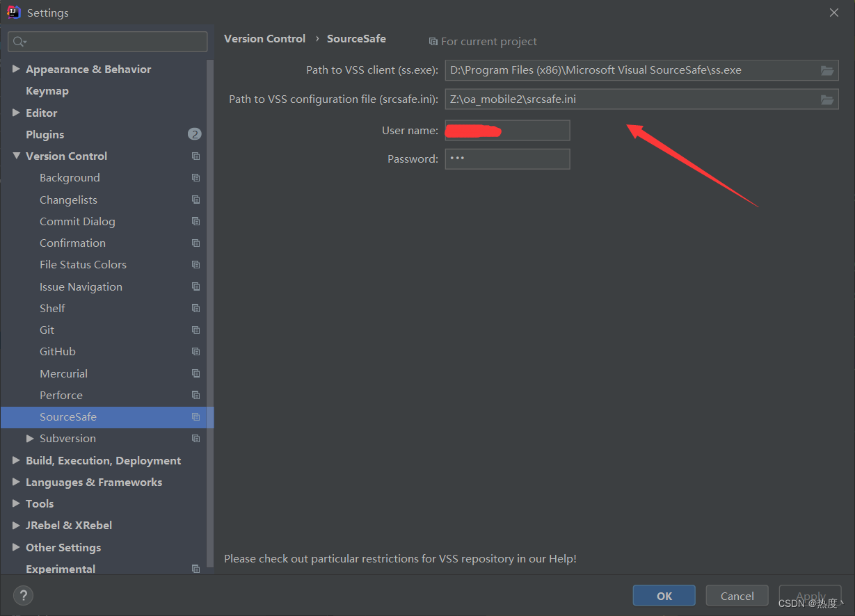Confirm settings with the OK button
The image size is (855, 616).
pos(664,595)
